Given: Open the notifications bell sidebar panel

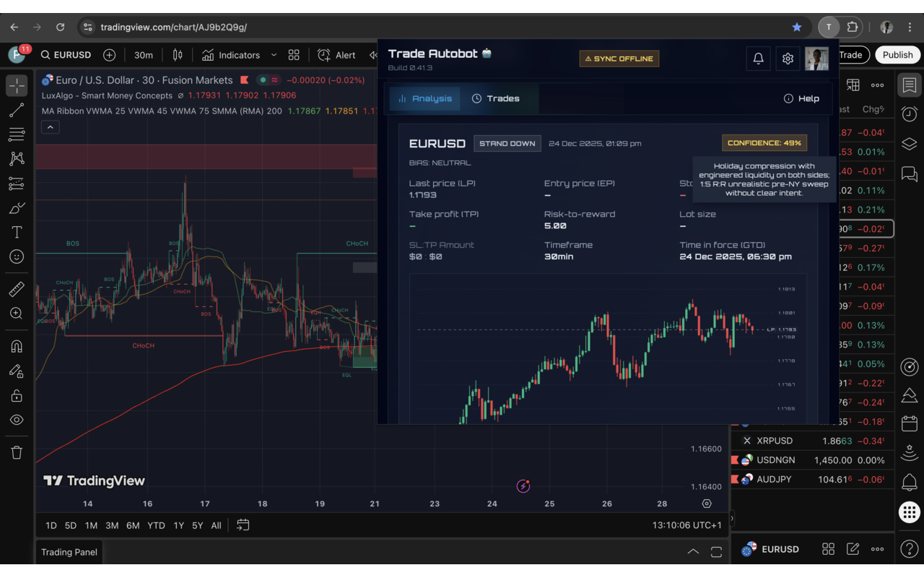Looking at the screenshot, I should (910, 482).
